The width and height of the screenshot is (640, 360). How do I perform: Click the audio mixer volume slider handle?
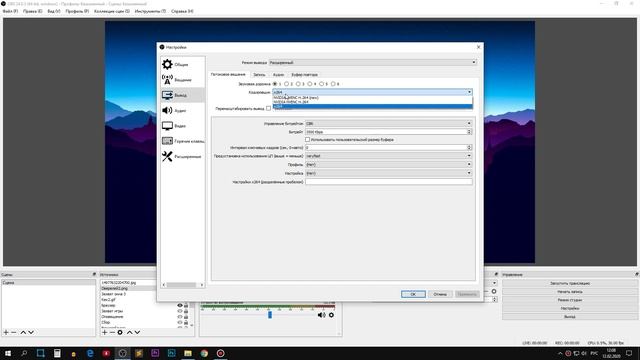point(270,315)
